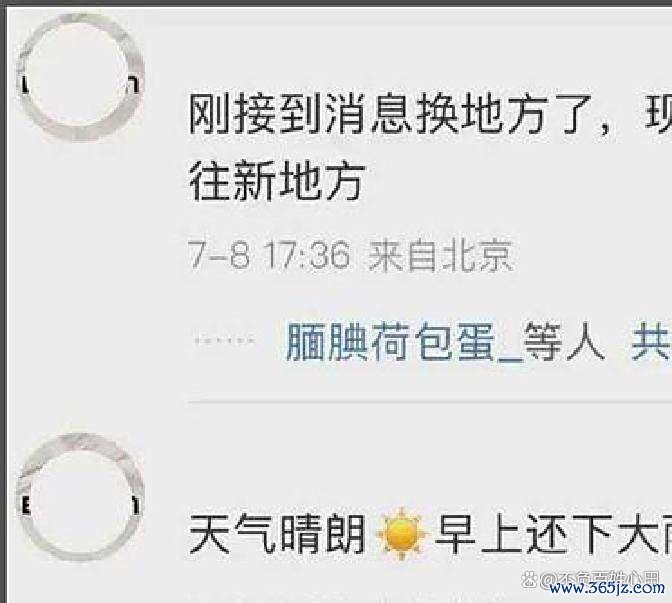Viewport: 672px width, 603px height.
Task: Select the comment text 天气晴朗
Action: [277, 534]
